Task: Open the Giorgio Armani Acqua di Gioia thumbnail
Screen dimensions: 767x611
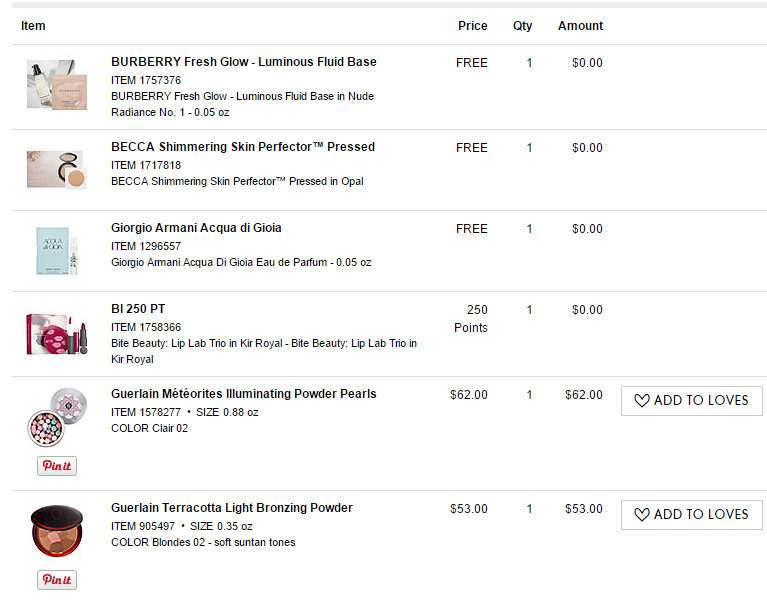Action: coord(57,250)
